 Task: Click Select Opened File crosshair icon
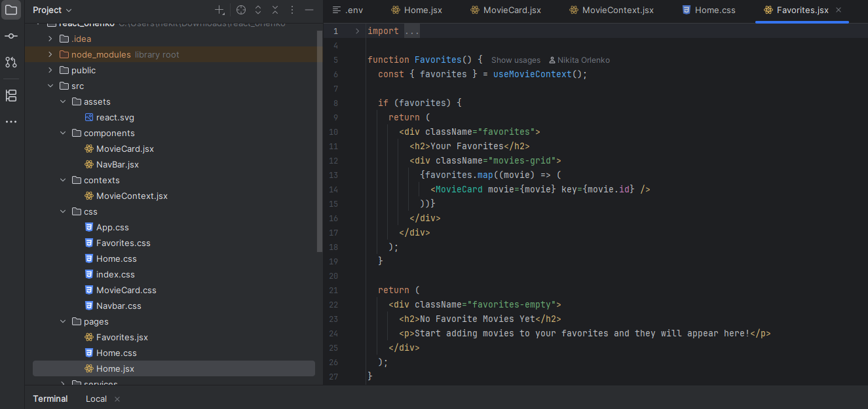click(x=241, y=10)
